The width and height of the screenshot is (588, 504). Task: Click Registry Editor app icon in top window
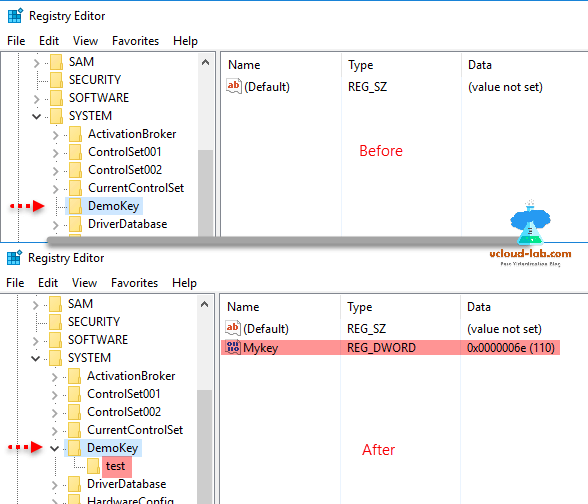(15, 16)
